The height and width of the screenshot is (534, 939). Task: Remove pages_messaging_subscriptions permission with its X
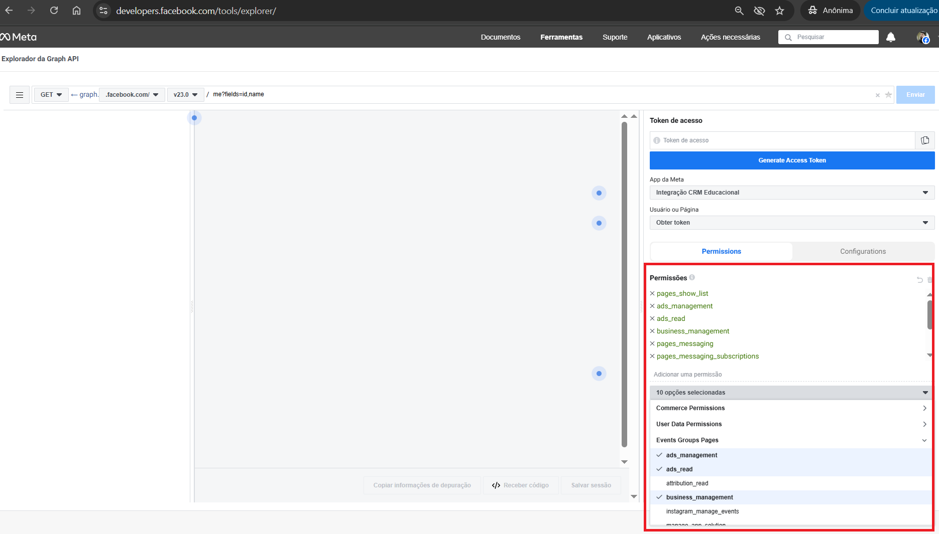[652, 356]
